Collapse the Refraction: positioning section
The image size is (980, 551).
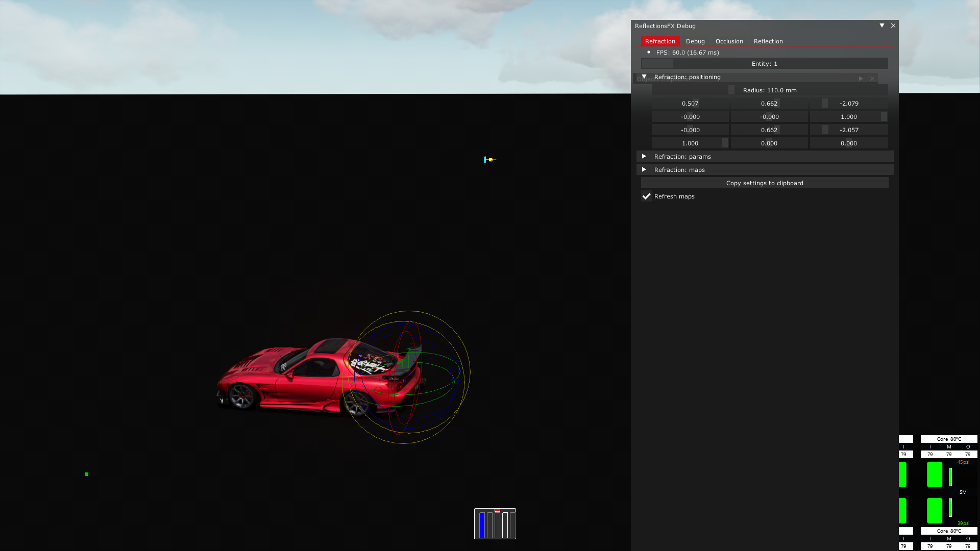coord(644,77)
